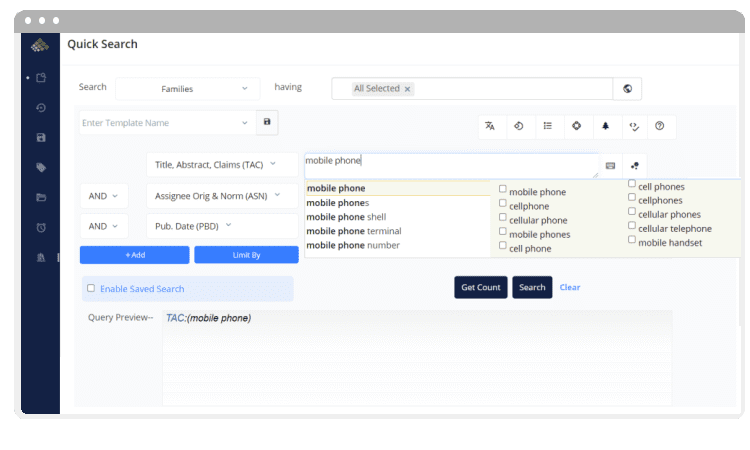
Task: Click the code validate toolbar icon
Action: click(x=634, y=126)
